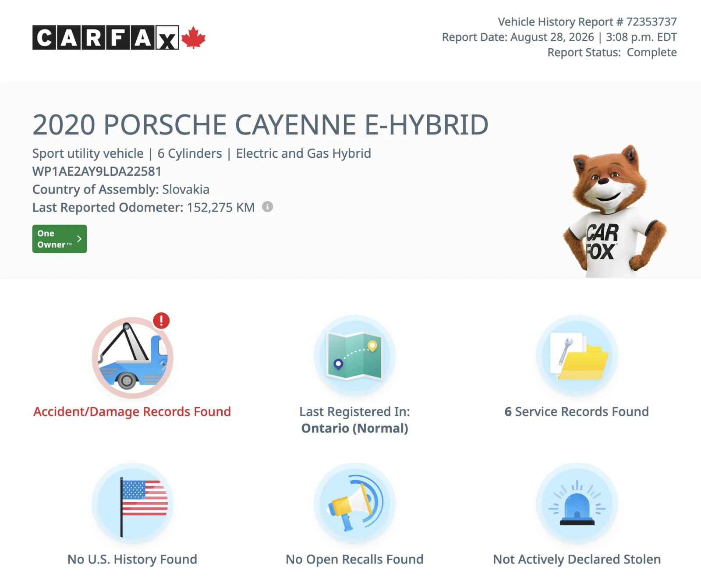Open 6 Service Records Found link

pyautogui.click(x=577, y=412)
